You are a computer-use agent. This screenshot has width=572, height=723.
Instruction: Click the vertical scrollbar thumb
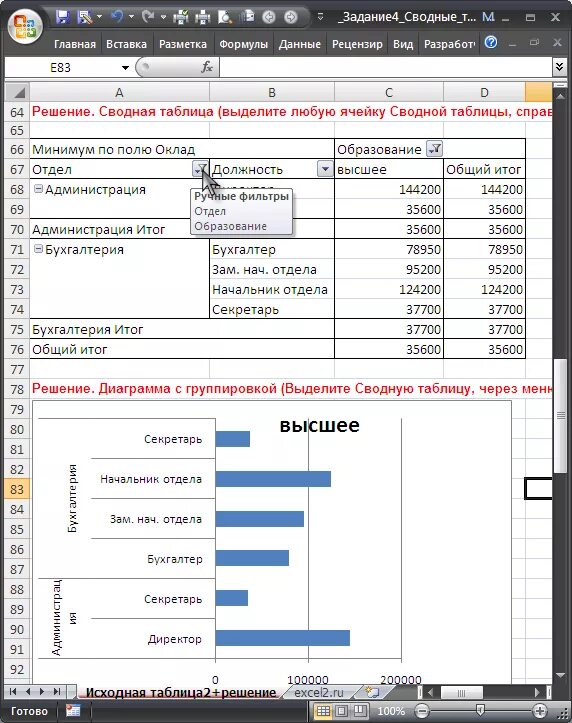click(560, 415)
